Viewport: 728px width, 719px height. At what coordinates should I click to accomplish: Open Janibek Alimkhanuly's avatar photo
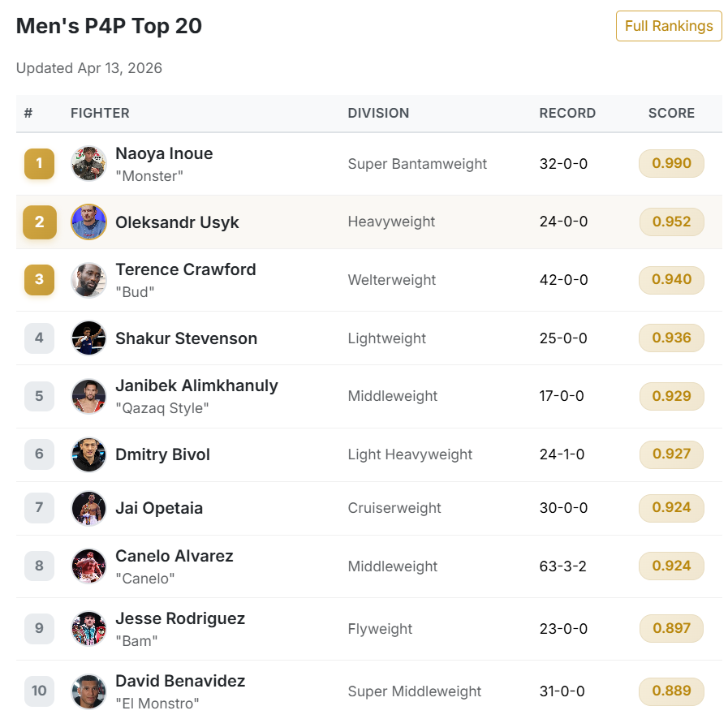(x=88, y=397)
